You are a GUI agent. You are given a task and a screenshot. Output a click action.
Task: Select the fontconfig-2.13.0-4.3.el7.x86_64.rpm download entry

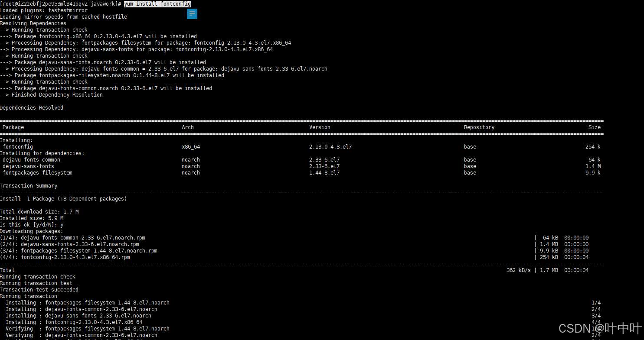coord(77,257)
